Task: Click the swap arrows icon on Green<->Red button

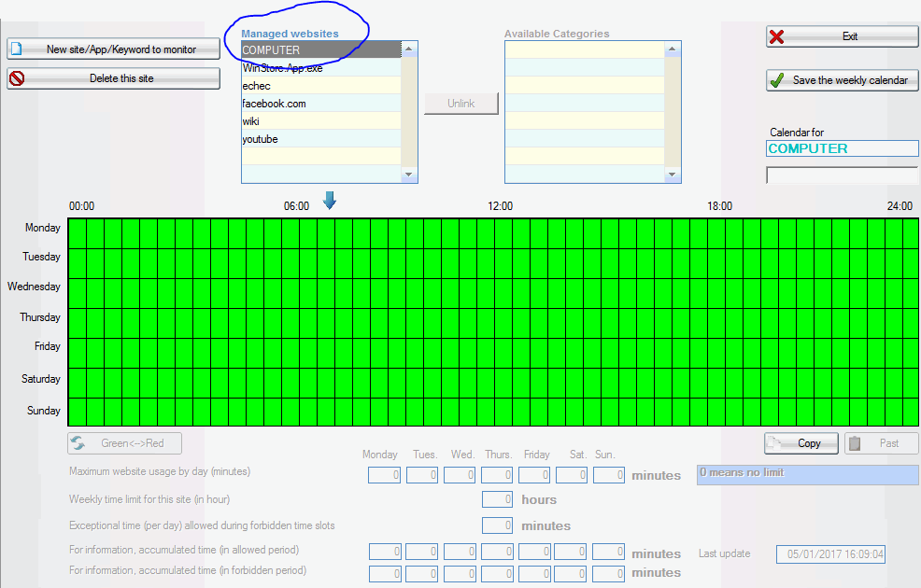Action: pos(76,442)
